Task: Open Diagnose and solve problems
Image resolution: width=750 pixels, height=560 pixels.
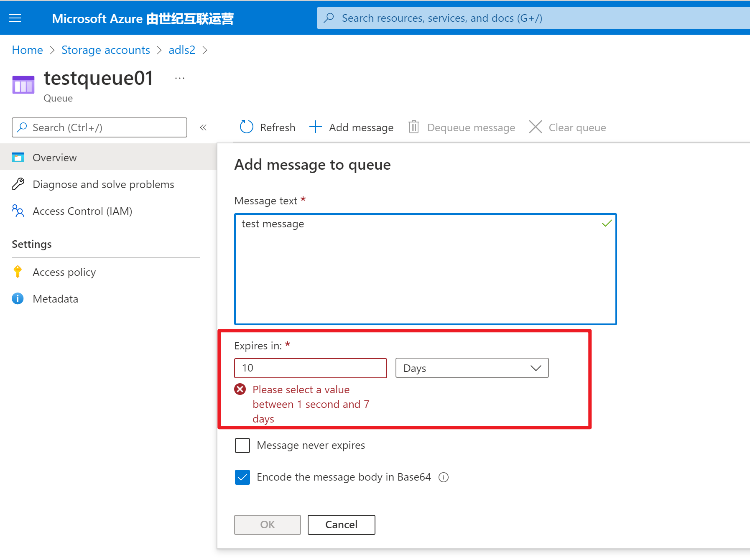Action: tap(103, 184)
